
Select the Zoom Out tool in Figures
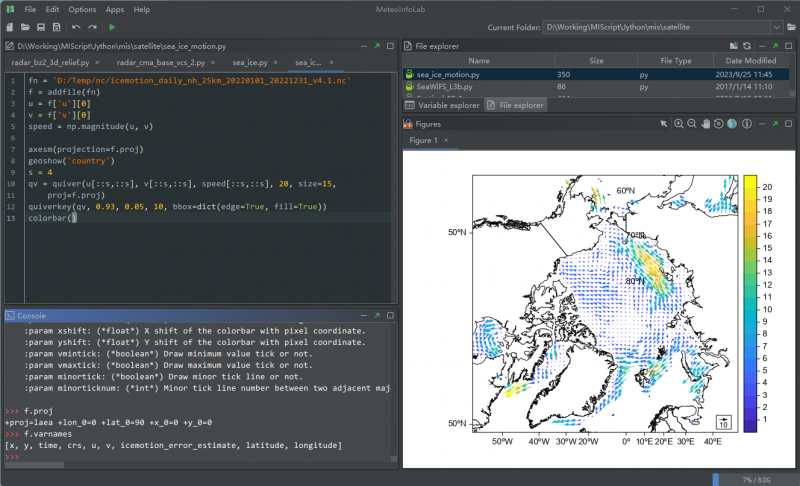tap(691, 124)
